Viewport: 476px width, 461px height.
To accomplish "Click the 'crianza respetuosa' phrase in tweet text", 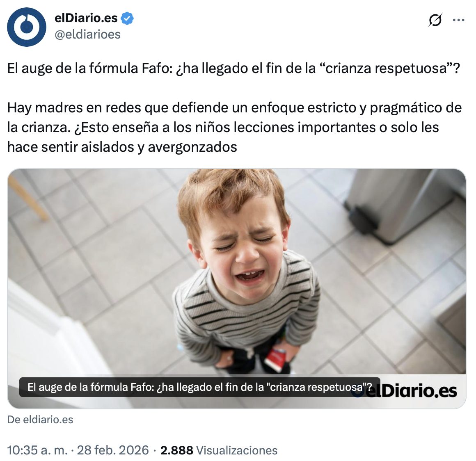I will click(387, 68).
